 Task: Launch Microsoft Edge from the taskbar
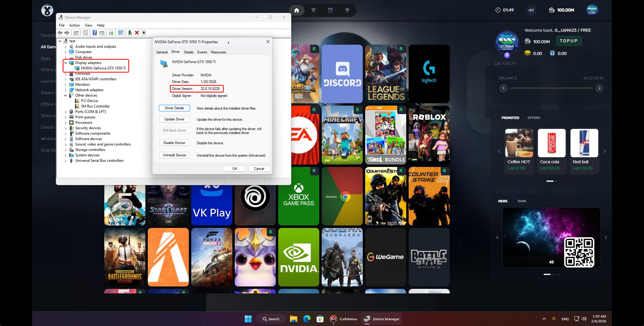pos(307,319)
